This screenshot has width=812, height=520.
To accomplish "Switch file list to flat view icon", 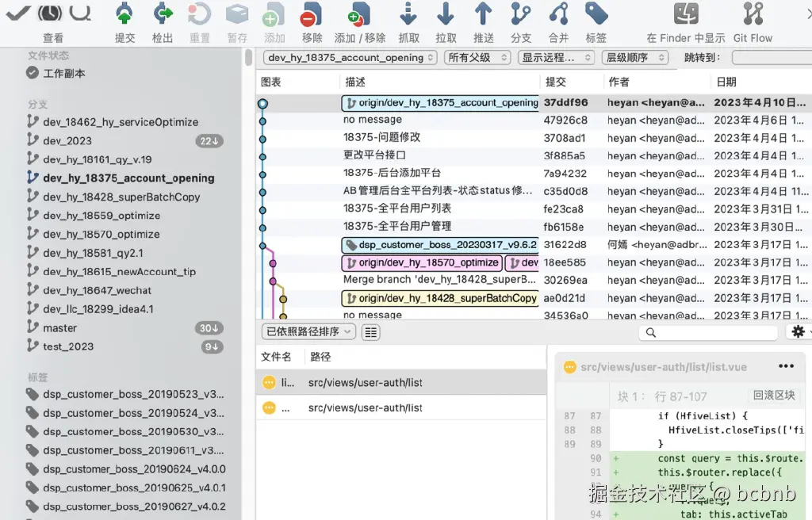I will 369,331.
